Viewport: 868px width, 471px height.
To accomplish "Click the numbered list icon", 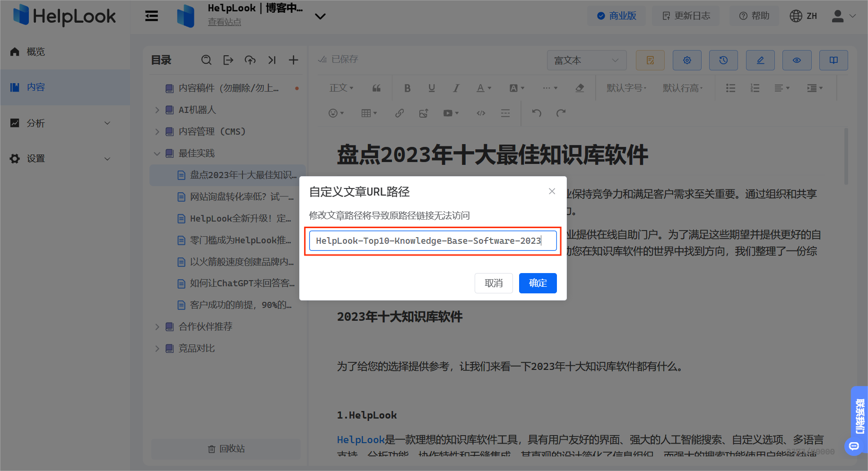I will 755,88.
